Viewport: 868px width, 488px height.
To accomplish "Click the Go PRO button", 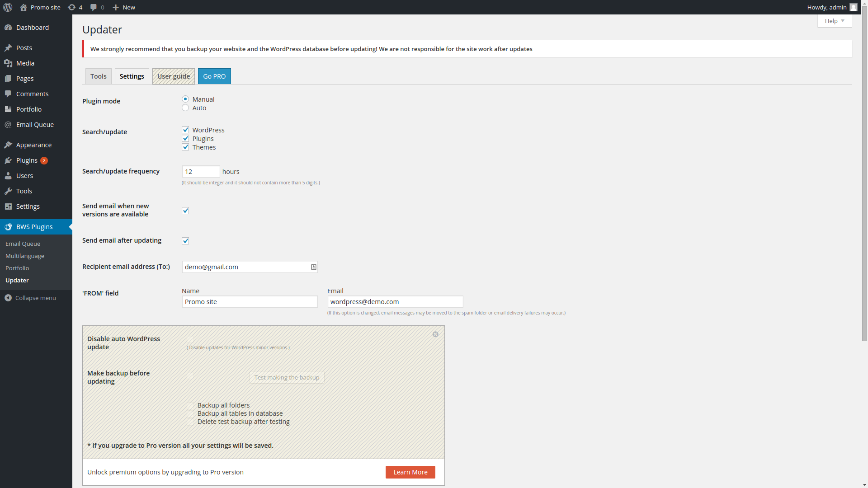I will click(214, 76).
